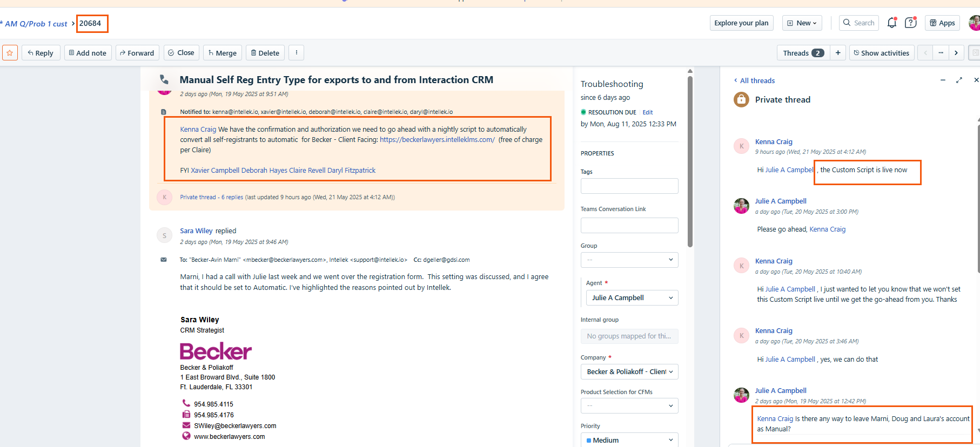Go to the next ticket arrow
Viewport: 980px width, 447px height.
[956, 53]
